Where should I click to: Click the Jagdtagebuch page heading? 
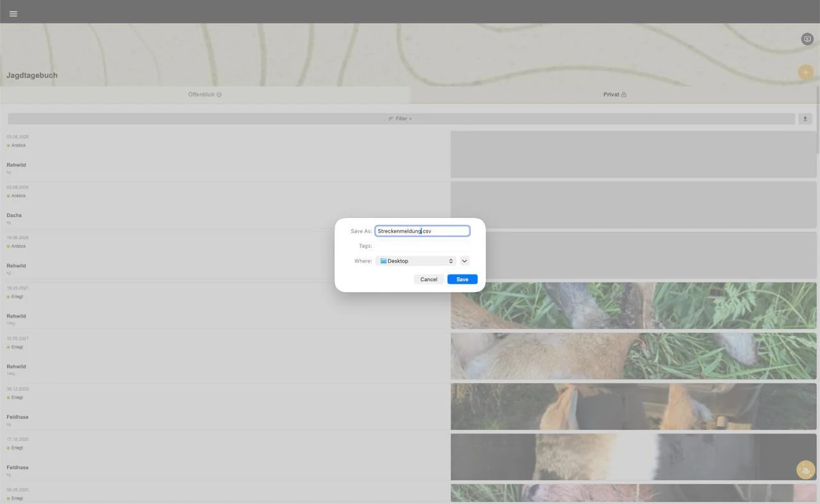tap(32, 75)
